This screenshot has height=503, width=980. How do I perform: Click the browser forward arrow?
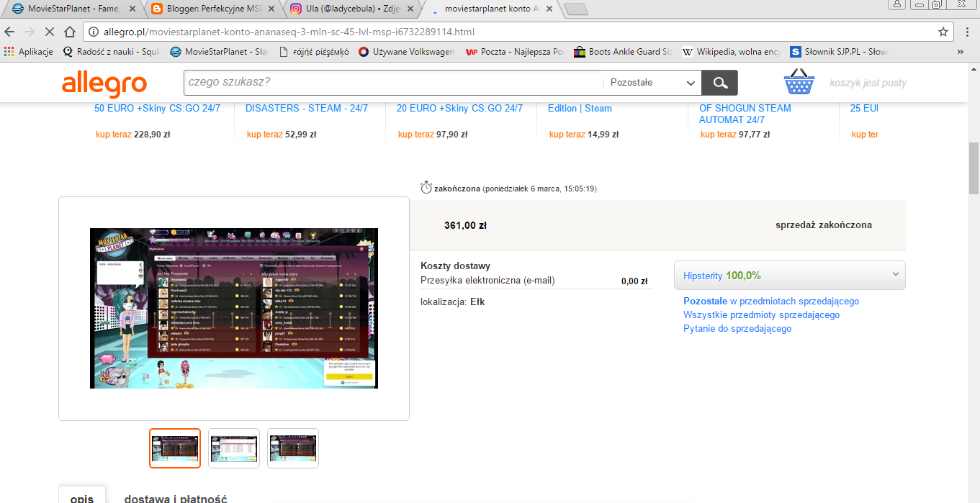click(30, 32)
